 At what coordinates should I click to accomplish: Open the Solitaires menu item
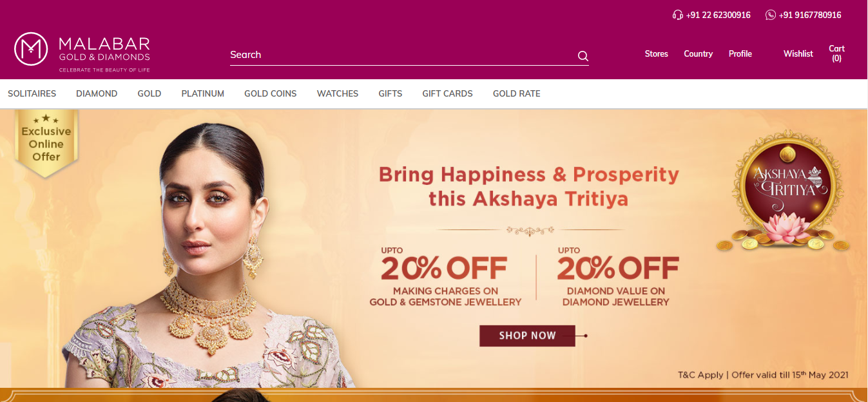[x=32, y=93]
